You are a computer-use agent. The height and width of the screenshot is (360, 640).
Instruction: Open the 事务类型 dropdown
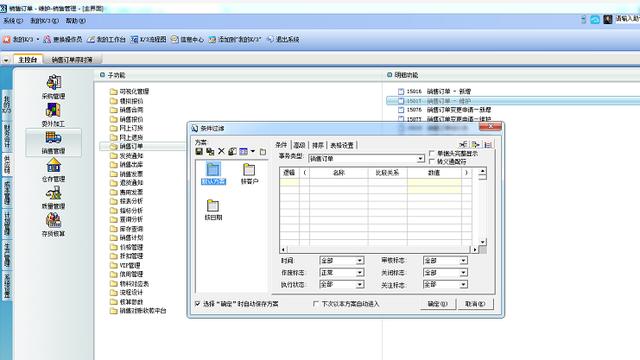(420, 159)
